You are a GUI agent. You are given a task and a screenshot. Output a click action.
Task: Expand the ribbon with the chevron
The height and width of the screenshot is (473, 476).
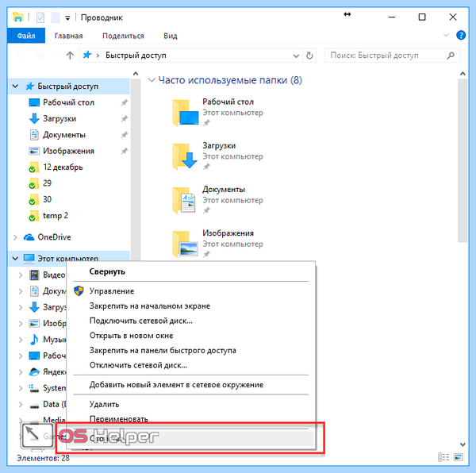click(446, 35)
